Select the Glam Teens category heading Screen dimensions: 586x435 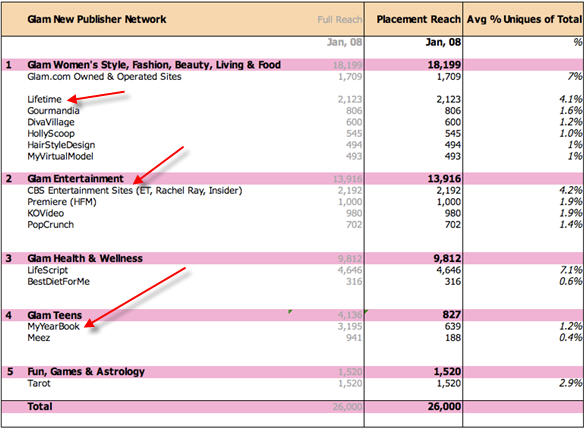pyautogui.click(x=55, y=315)
